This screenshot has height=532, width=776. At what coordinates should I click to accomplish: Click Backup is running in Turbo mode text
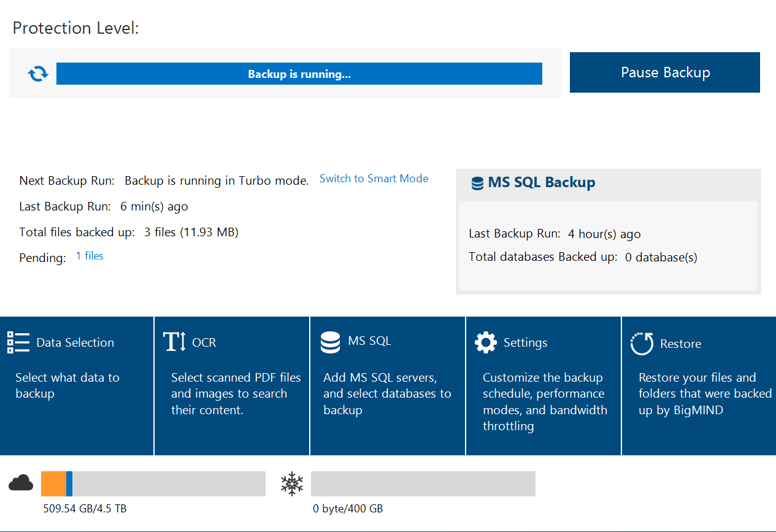[217, 181]
